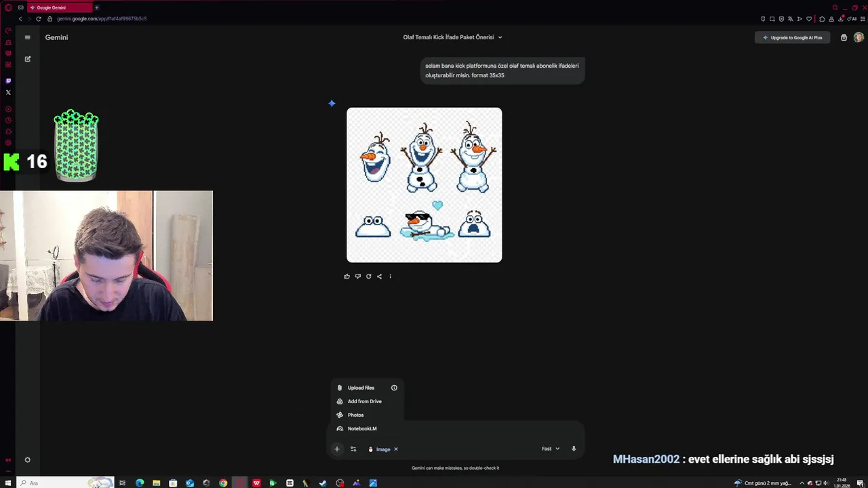
Task: Click the Gemini logo text
Action: point(56,37)
